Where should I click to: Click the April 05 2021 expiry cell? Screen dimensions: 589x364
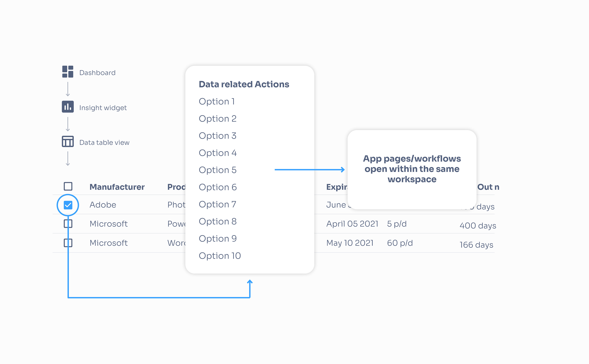coord(352,224)
